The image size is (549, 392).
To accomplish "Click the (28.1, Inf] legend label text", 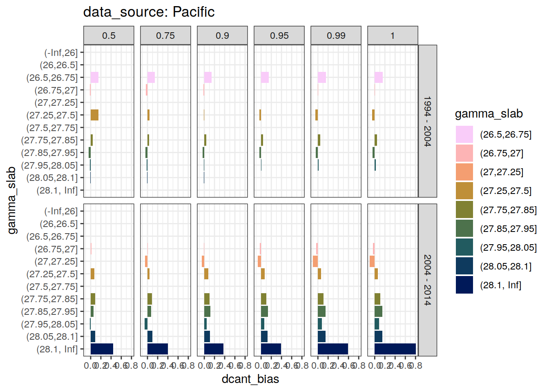I will pos(501,285).
